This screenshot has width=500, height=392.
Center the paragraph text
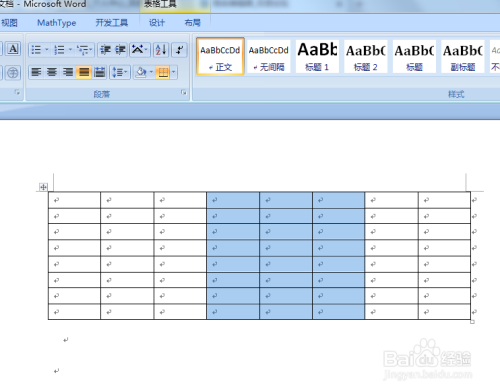(52, 72)
